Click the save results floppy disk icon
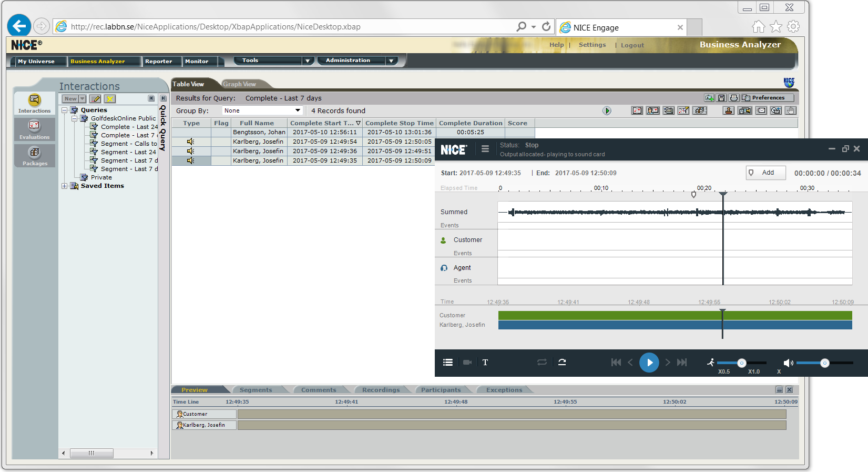Viewport: 868px width, 472px height. tap(721, 98)
